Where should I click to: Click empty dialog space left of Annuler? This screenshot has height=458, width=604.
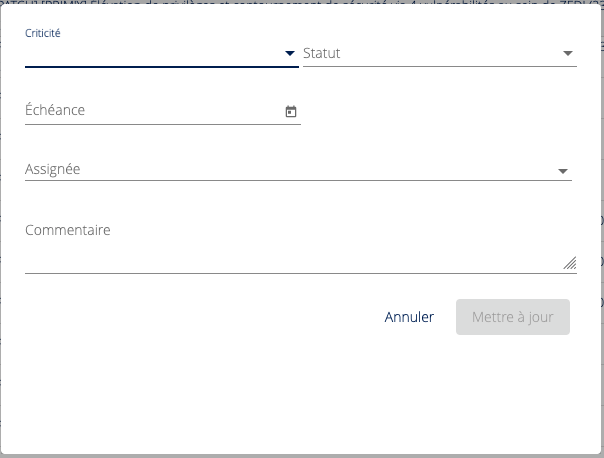(200, 317)
